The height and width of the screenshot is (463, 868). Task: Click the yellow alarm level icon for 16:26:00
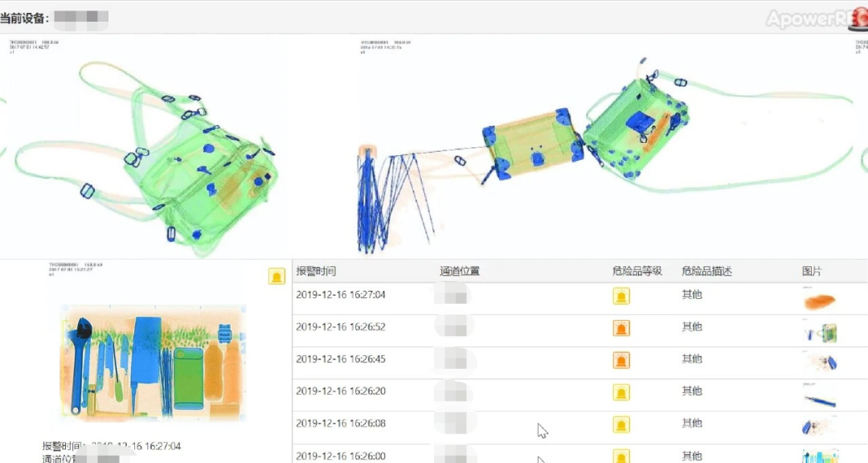(x=621, y=455)
